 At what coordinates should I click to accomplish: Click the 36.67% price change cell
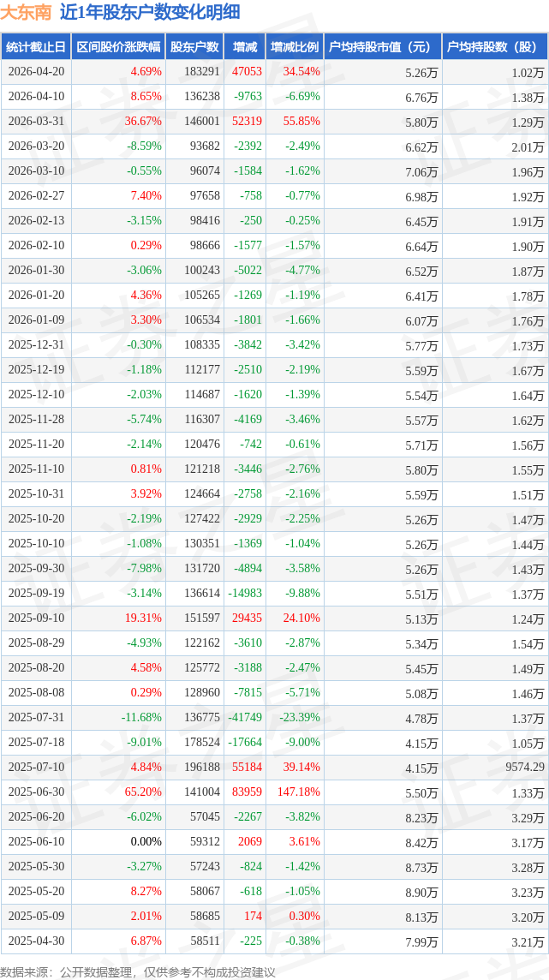(x=143, y=122)
